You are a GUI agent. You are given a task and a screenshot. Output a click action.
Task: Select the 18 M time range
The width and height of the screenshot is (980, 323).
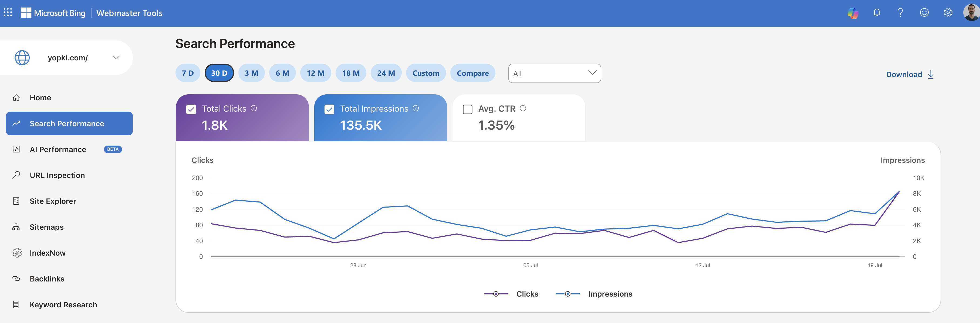point(351,73)
